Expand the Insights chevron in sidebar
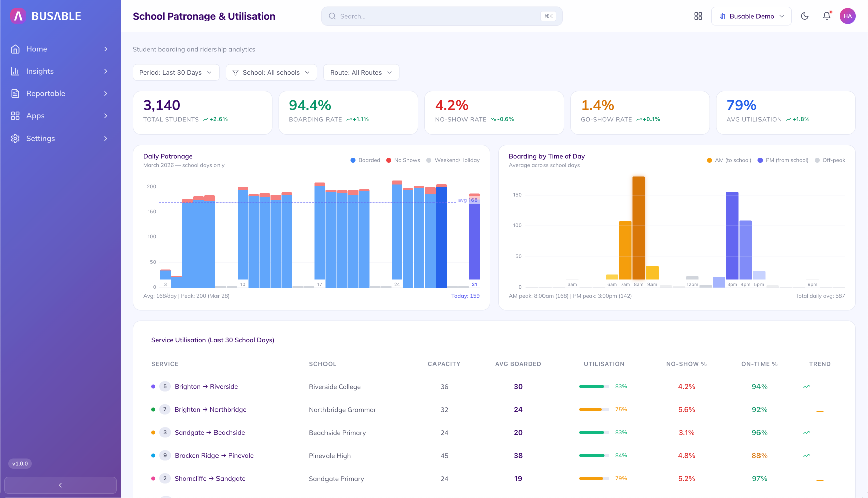This screenshot has width=868, height=498. (106, 71)
